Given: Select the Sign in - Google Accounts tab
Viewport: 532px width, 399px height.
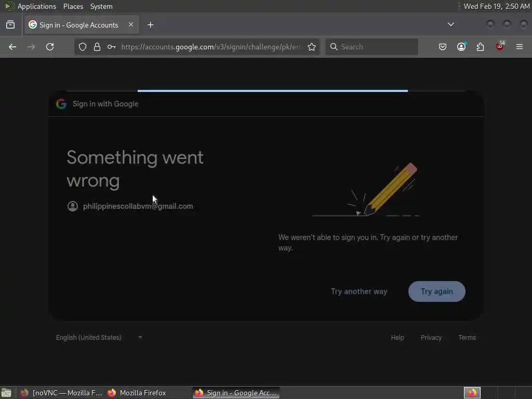Looking at the screenshot, I should tap(82, 25).
